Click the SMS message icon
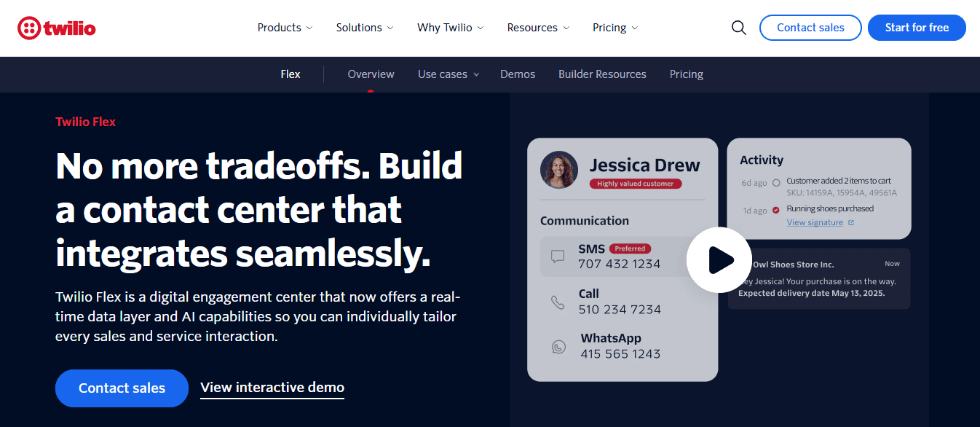 click(x=558, y=256)
